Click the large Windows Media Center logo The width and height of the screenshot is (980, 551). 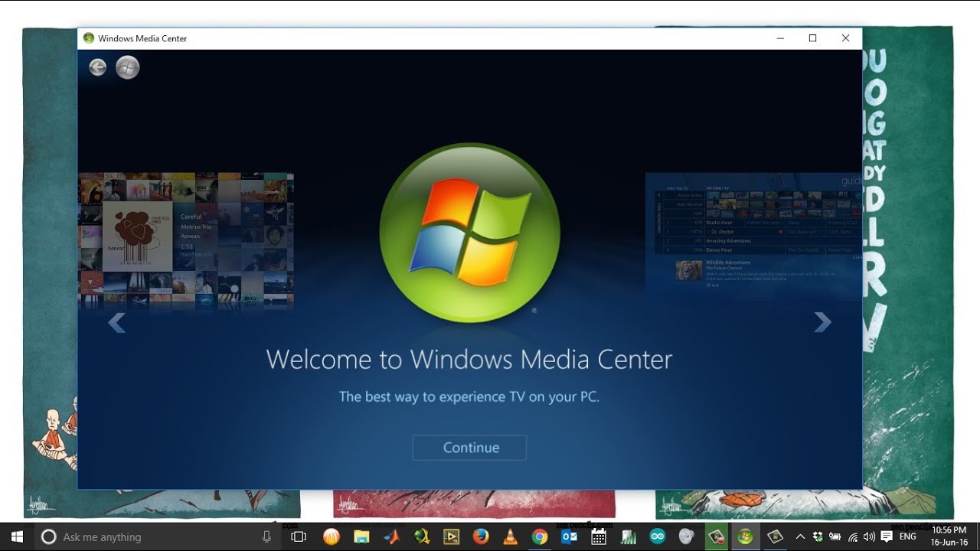coord(469,232)
